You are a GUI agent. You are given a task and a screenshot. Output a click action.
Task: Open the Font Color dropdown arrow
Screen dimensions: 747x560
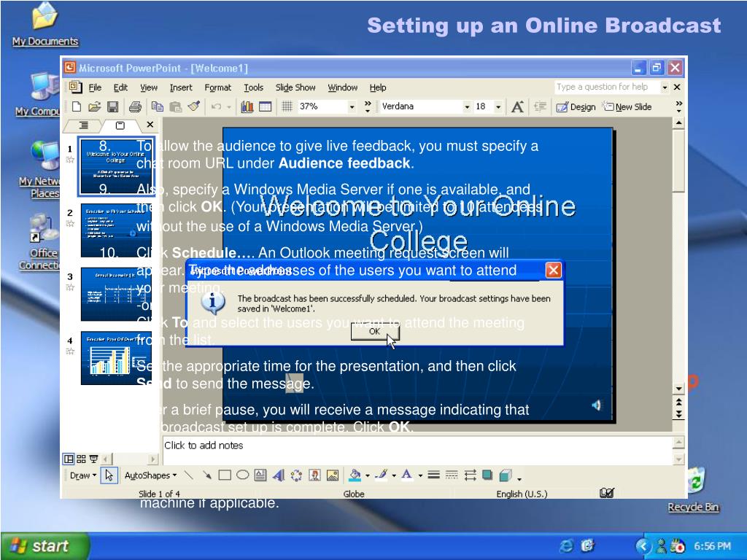pos(420,475)
